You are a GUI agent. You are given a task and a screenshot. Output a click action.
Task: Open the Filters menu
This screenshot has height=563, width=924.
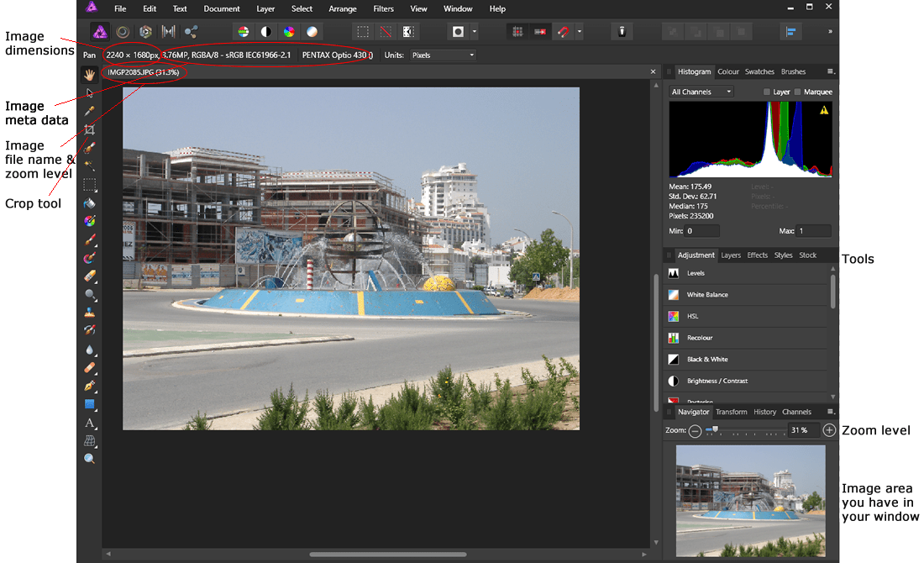click(x=384, y=9)
